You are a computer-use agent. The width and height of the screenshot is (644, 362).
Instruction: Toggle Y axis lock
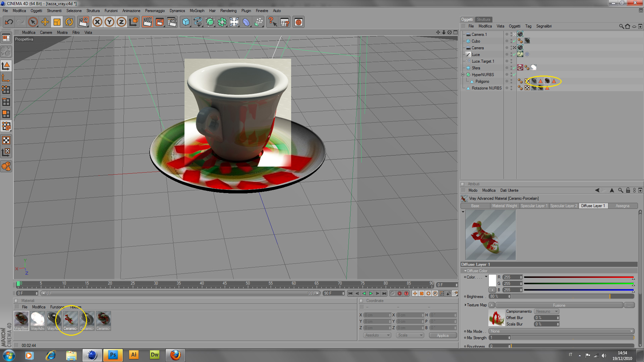tap(109, 22)
